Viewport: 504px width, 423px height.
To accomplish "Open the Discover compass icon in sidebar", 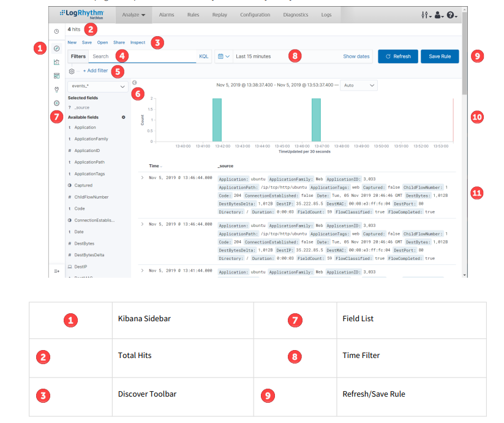I will coord(57,48).
